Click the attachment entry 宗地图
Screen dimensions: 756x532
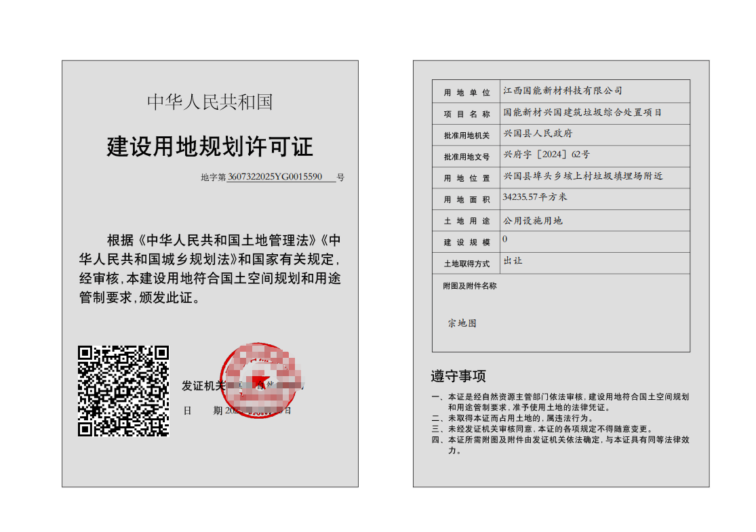coord(462,323)
